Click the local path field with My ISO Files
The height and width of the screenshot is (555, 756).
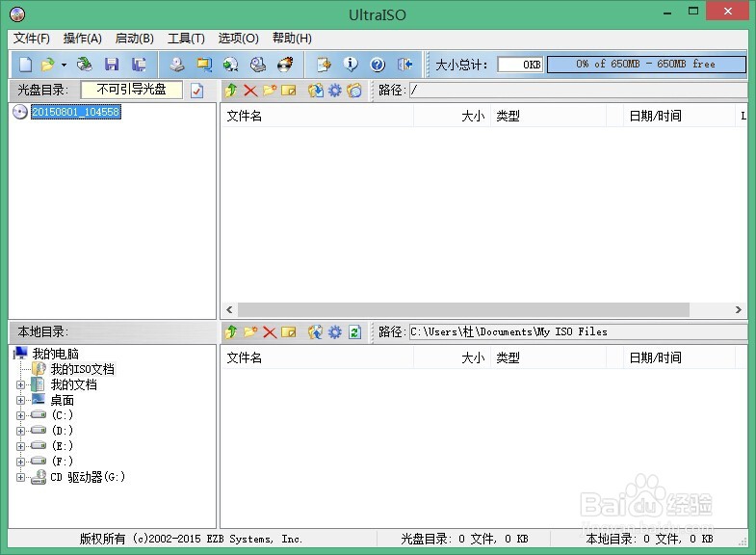point(579,331)
